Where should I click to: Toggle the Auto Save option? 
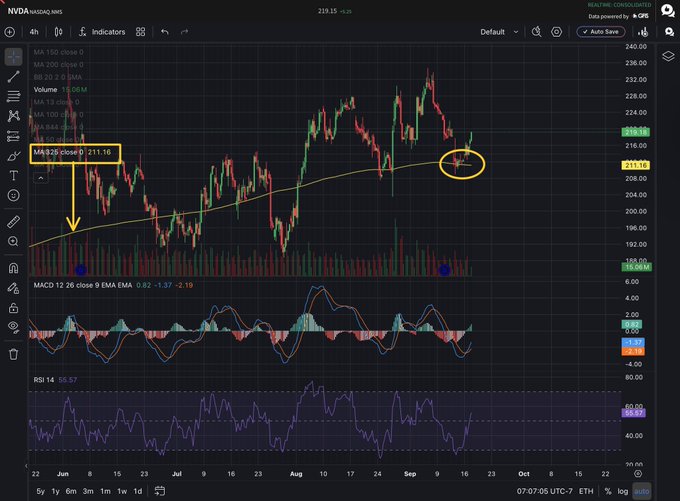[601, 32]
